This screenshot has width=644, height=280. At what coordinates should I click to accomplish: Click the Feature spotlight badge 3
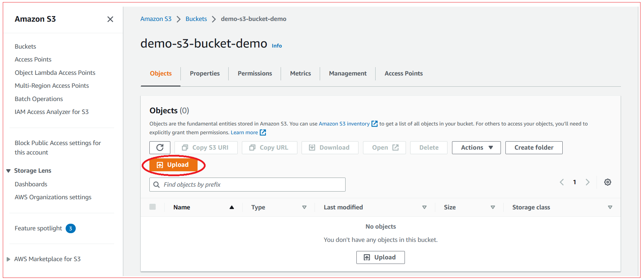click(x=71, y=228)
